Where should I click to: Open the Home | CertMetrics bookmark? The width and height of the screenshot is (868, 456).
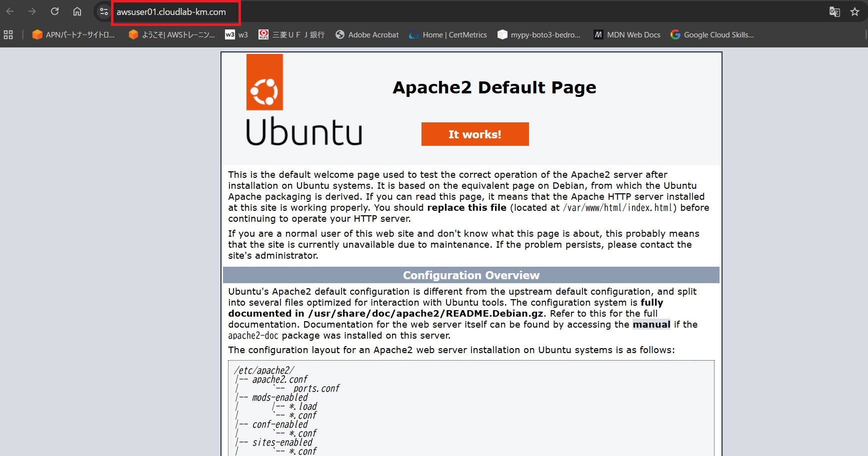click(x=447, y=34)
